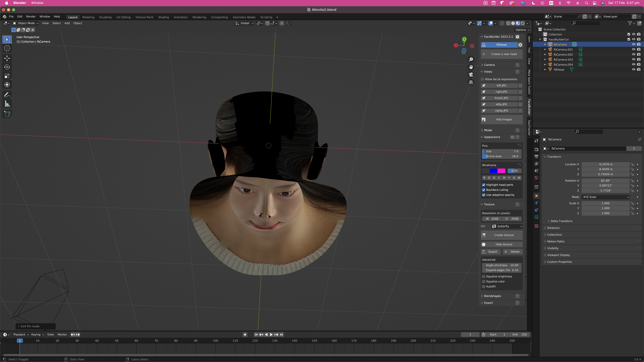Click Create texture button

coord(501,235)
